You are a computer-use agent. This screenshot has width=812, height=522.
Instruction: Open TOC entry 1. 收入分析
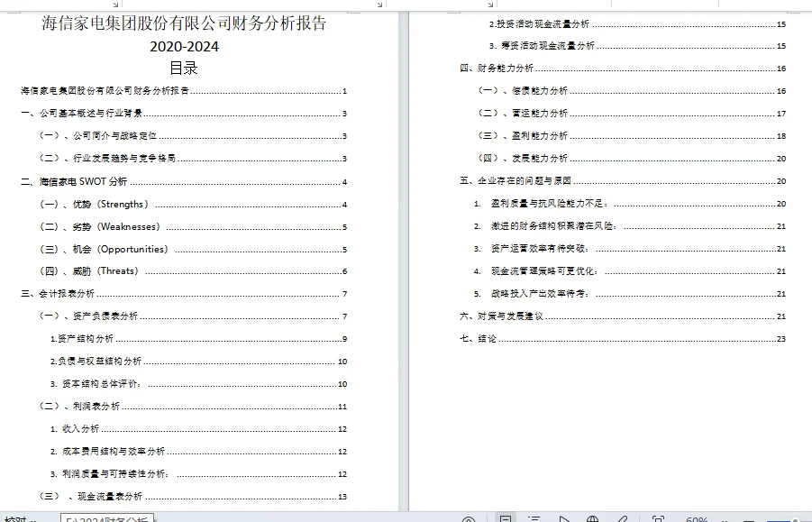(x=199, y=429)
